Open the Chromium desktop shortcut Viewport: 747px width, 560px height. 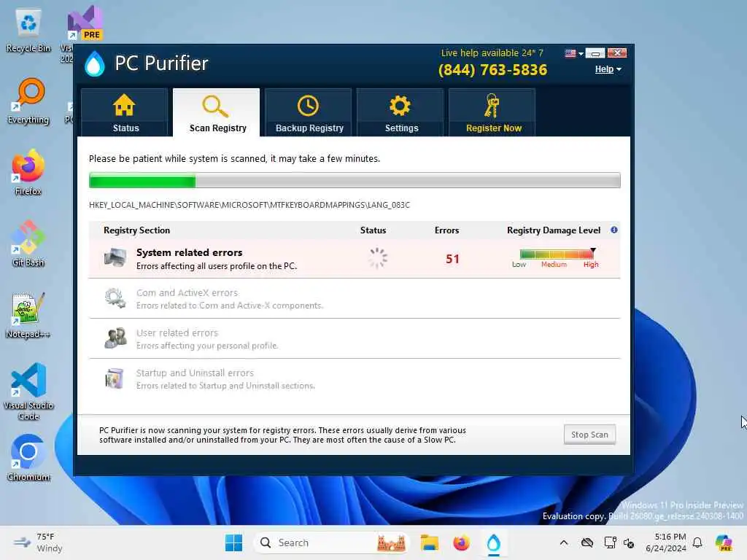28,458
